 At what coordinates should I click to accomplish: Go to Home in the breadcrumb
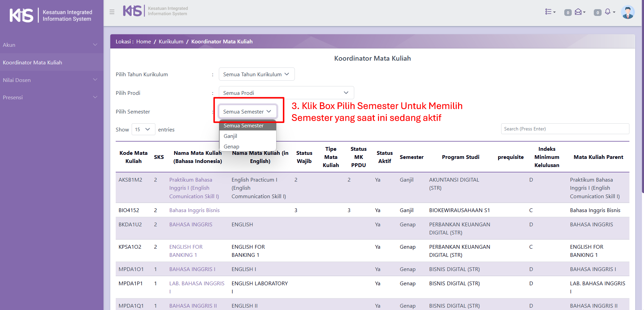144,41
